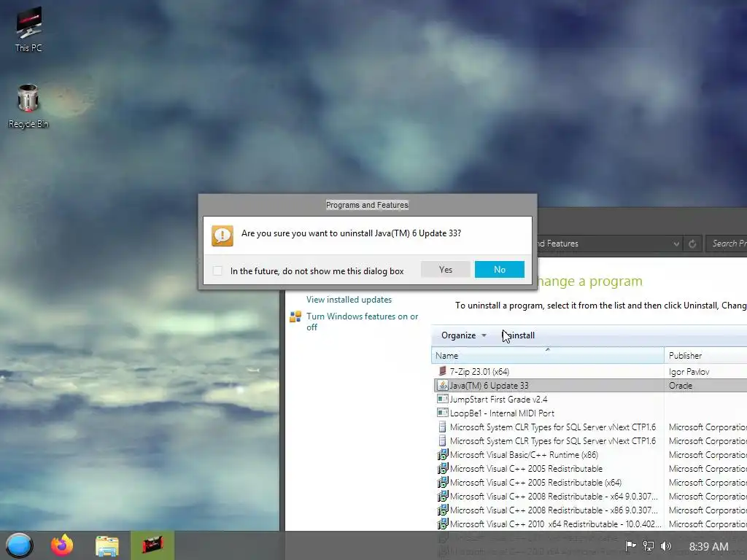The width and height of the screenshot is (747, 560).
Task: Click the refresh button in address bar
Action: [692, 244]
